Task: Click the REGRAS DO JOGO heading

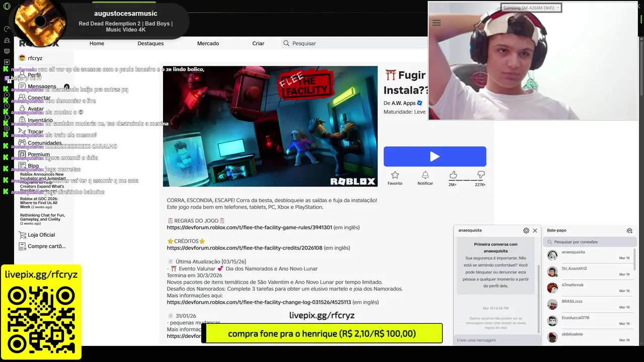Action: (x=196, y=221)
